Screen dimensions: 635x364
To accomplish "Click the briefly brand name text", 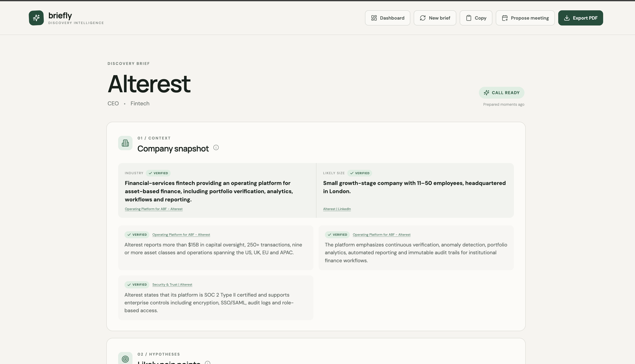I will pyautogui.click(x=60, y=16).
